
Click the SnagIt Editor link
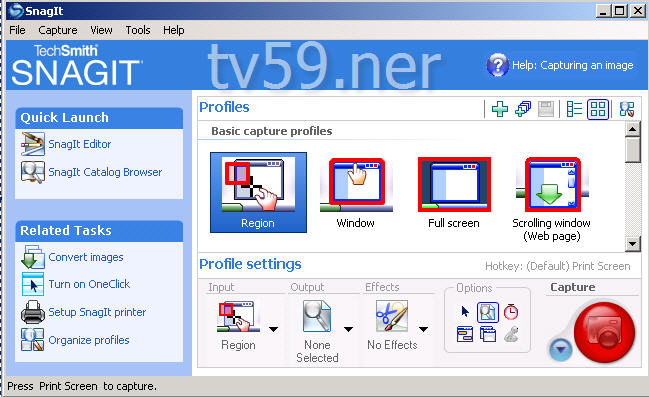pos(80,144)
